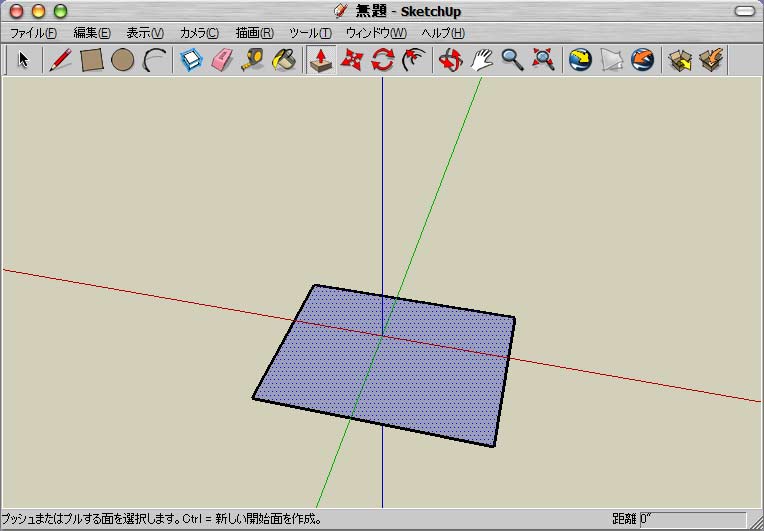Click the Zoom Extents icon
764x531 pixels.
coord(543,60)
